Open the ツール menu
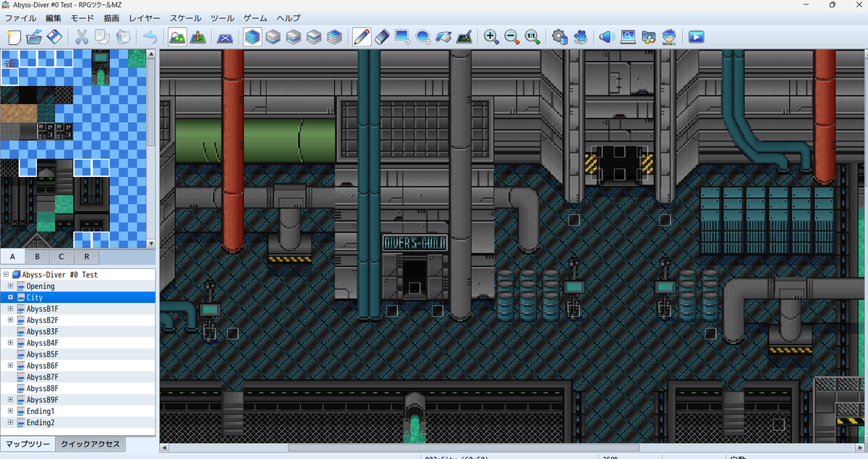Screen dimensions: 868x459 coord(223,18)
